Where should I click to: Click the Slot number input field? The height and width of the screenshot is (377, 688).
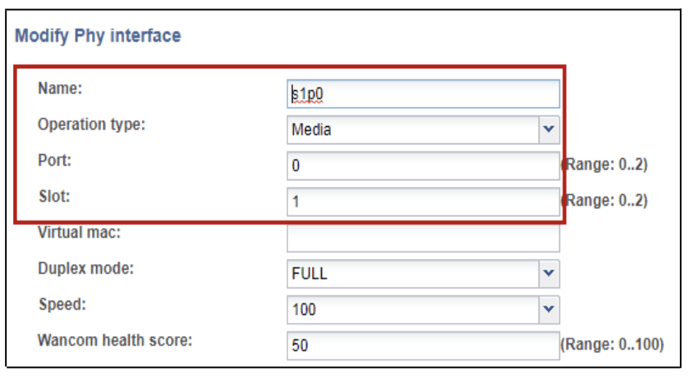click(423, 201)
